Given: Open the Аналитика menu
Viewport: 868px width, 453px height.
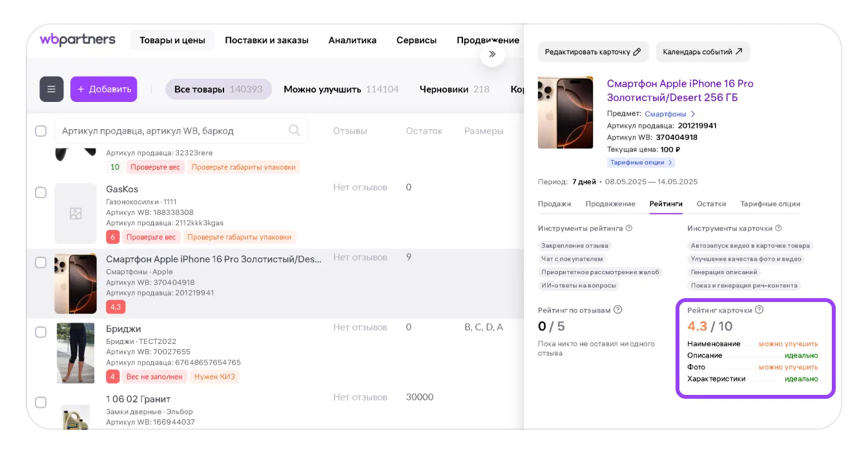Looking at the screenshot, I should tap(352, 40).
